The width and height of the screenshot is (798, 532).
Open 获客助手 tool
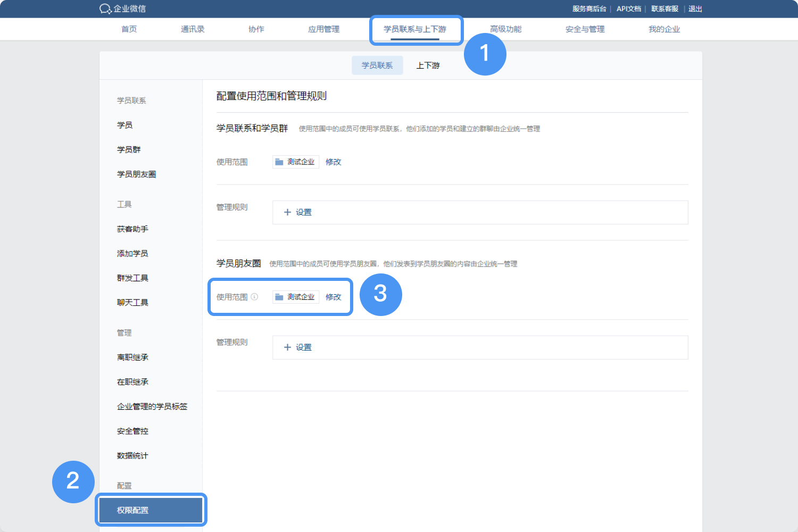pyautogui.click(x=132, y=229)
